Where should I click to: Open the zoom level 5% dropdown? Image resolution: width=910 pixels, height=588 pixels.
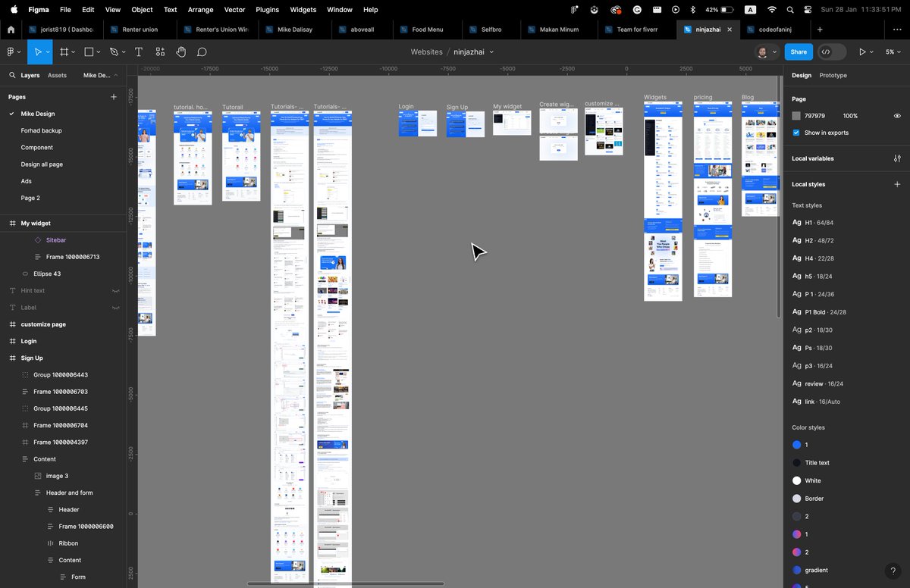pyautogui.click(x=893, y=52)
